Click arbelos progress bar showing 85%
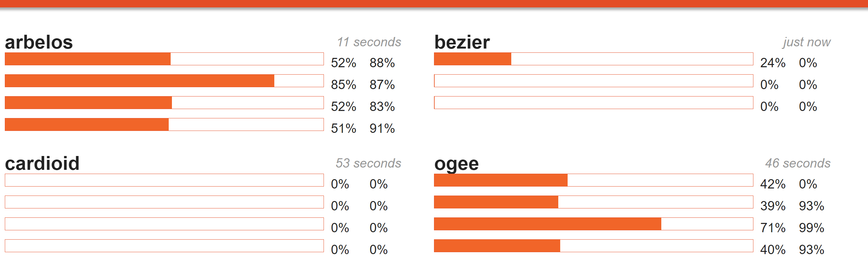 tap(164, 81)
